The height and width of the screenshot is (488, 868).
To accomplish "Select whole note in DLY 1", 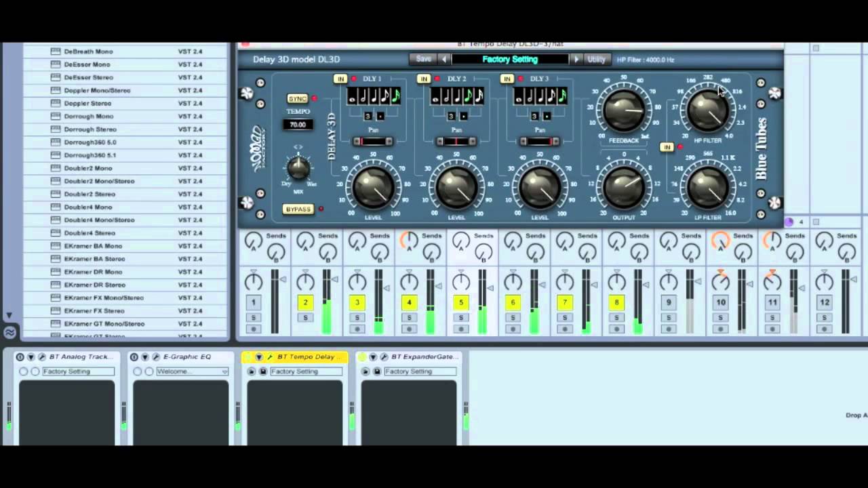I will 353,97.
